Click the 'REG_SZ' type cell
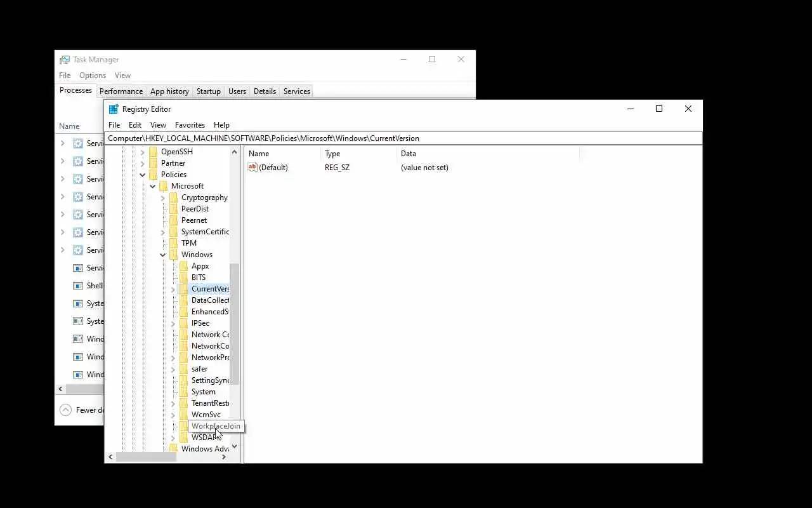Viewport: 812px width, 508px height. coord(337,168)
